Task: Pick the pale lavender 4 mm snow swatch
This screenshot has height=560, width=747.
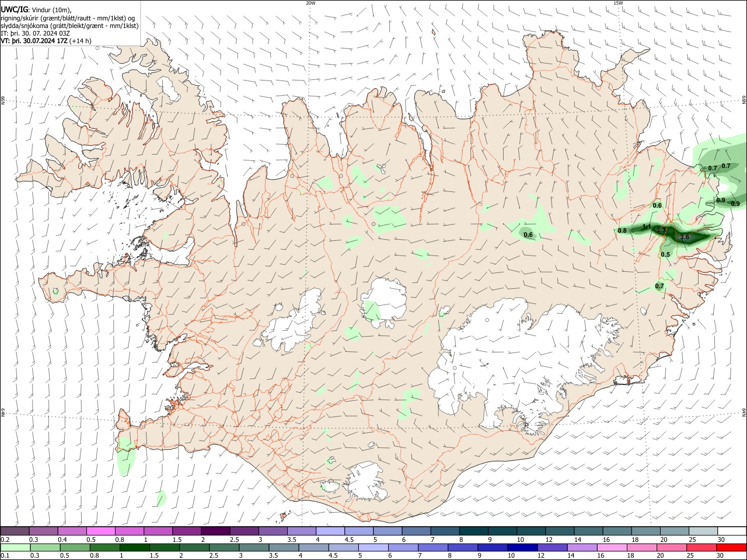Action: (330, 531)
